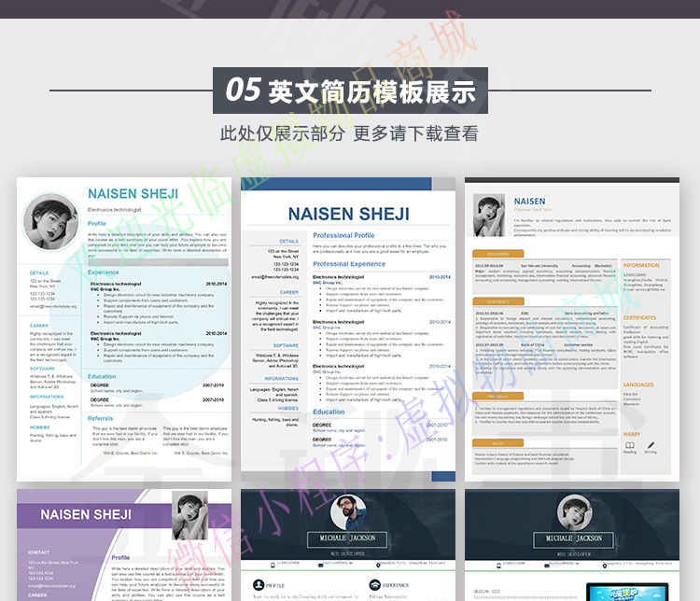Open the purple NAISEN SHEJI resume thumbnail
Screen dimensions: 700x601
click(x=124, y=545)
